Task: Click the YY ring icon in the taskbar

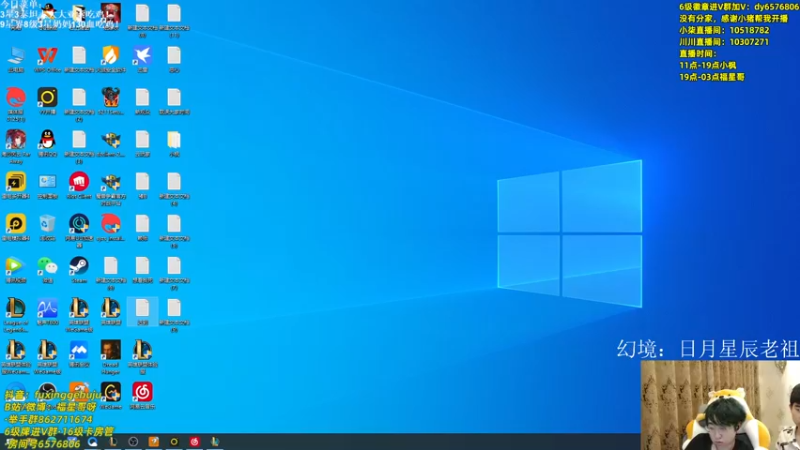Action: pyautogui.click(x=174, y=442)
